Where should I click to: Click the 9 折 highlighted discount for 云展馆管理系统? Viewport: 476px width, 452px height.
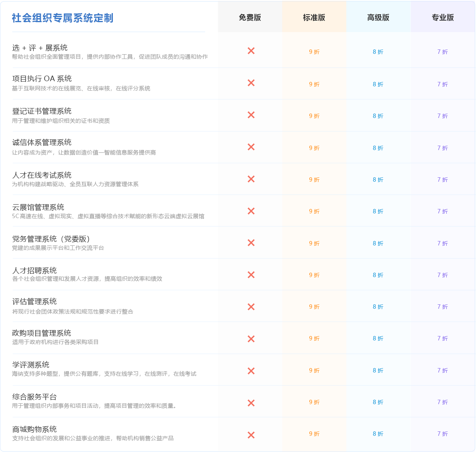tap(314, 211)
